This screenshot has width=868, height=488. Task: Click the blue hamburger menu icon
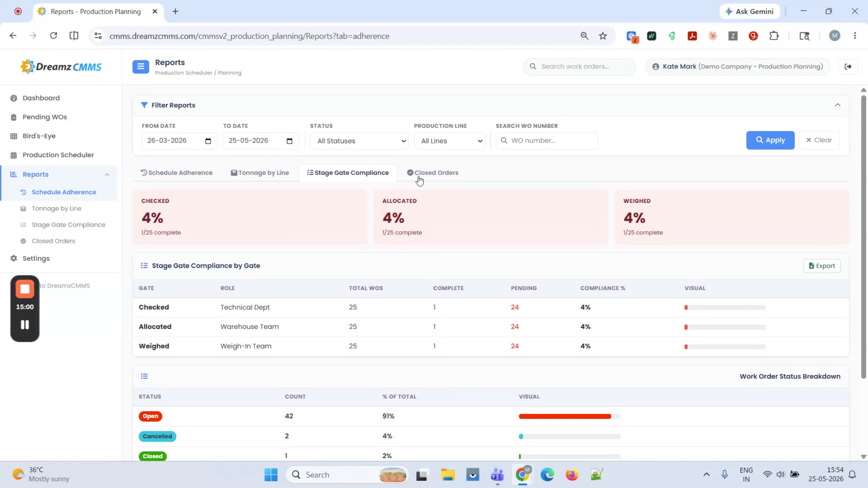pyautogui.click(x=141, y=67)
